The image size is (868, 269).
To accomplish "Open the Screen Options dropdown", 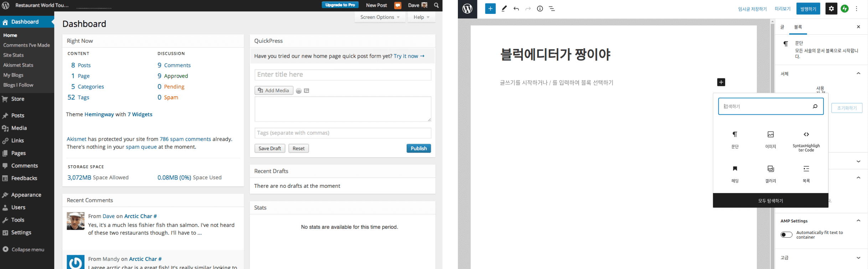I will tap(379, 17).
